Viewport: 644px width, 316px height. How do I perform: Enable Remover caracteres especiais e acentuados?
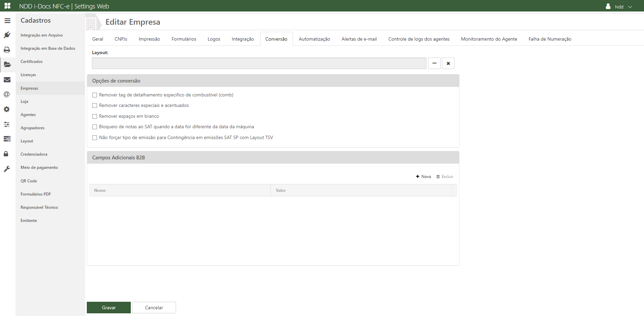click(95, 106)
